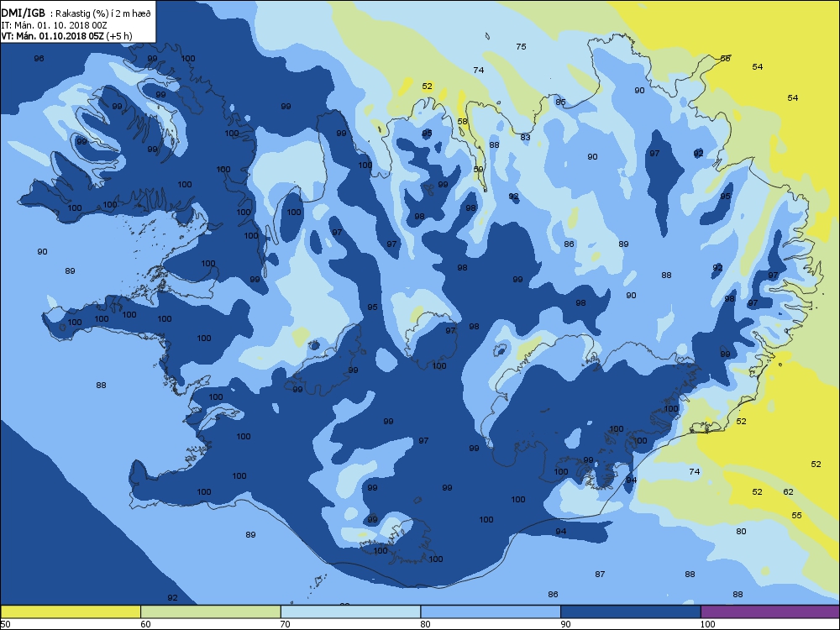Click the light green 60–70 legend band
This screenshot has width=840, height=630.
point(211,612)
